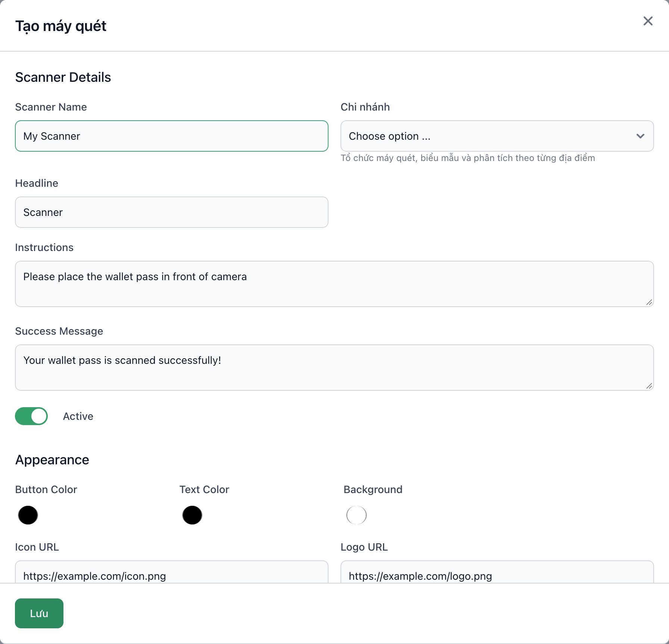Click the Scanner Details heading
Screen dimensions: 669x644
[x=63, y=77]
